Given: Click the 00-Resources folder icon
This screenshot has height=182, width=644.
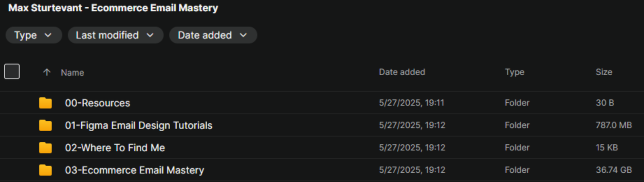Looking at the screenshot, I should 45,103.
